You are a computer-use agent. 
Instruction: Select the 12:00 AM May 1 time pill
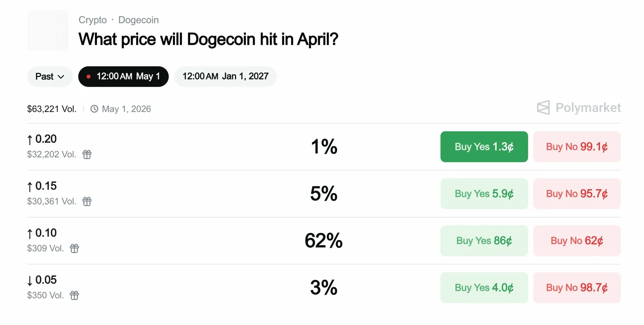(x=123, y=76)
